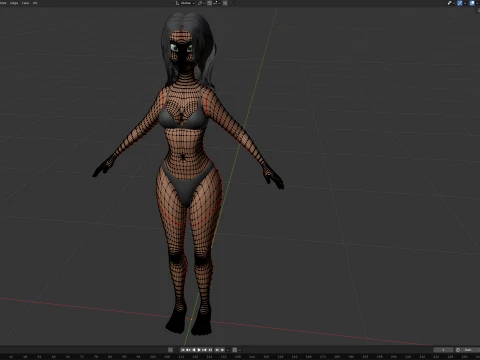This screenshot has height=360, width=480.
Task: Toggle viewport overlays
Action: click(x=472, y=3)
